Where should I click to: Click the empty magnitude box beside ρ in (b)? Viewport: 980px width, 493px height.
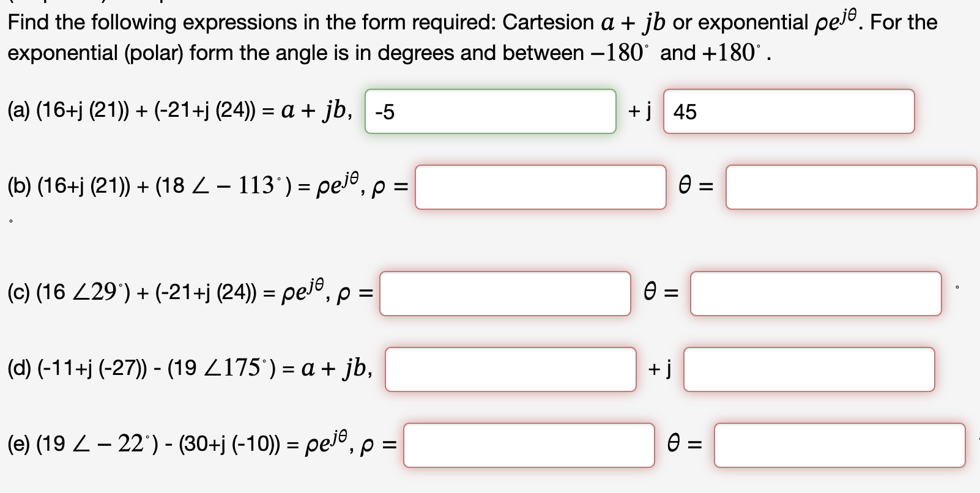point(541,188)
